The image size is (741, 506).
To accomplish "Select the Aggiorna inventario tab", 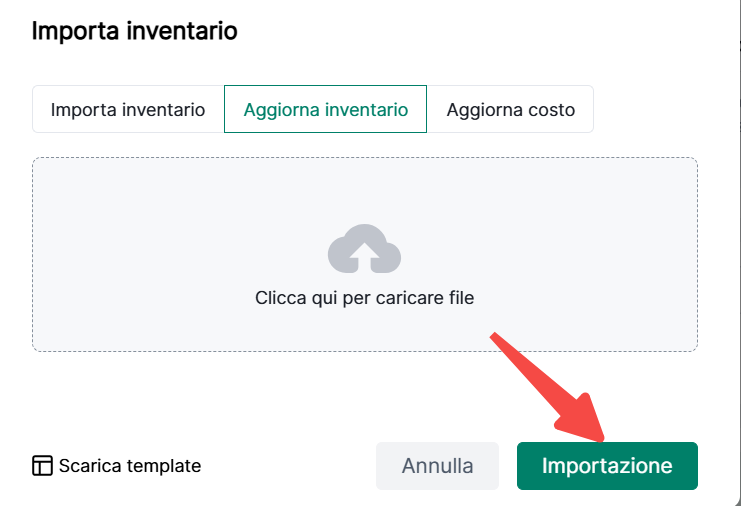I will [325, 109].
